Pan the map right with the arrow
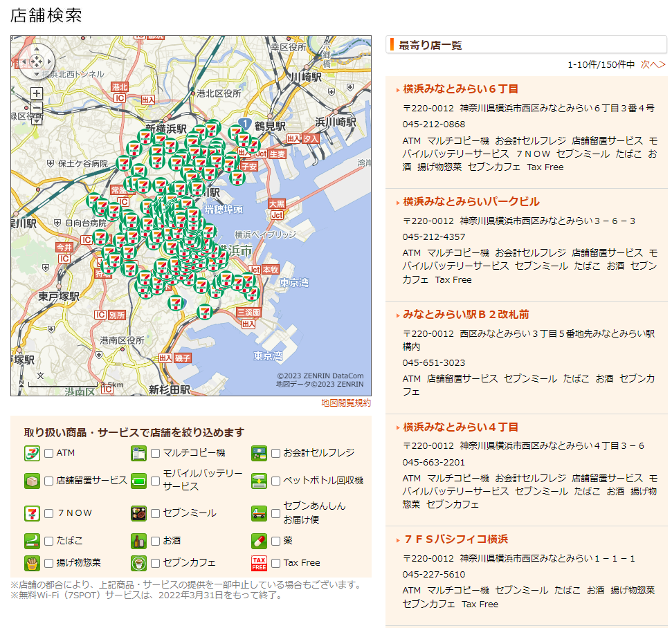This screenshot has height=628, width=672. coord(49,62)
